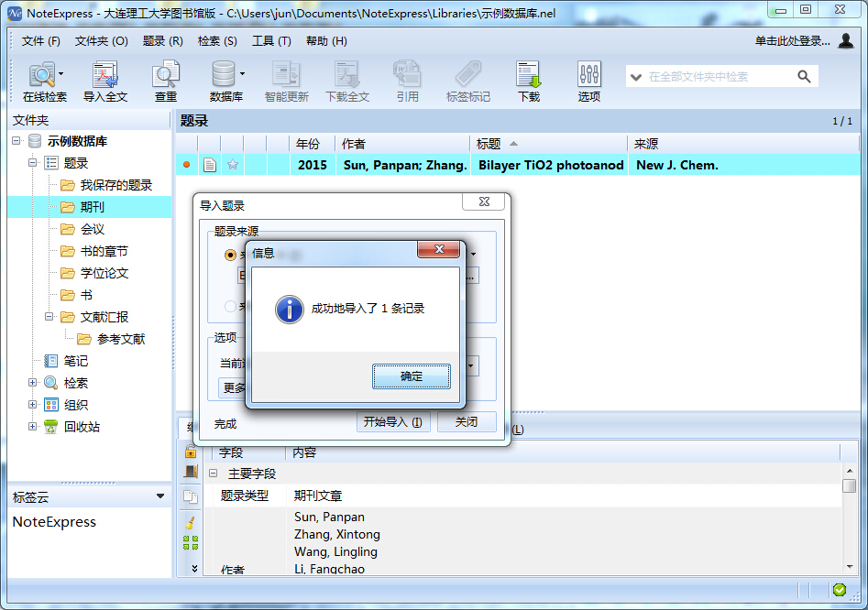The height and width of the screenshot is (610, 868).
Task: Open the 标签云 dropdown arrow
Action: click(x=160, y=496)
